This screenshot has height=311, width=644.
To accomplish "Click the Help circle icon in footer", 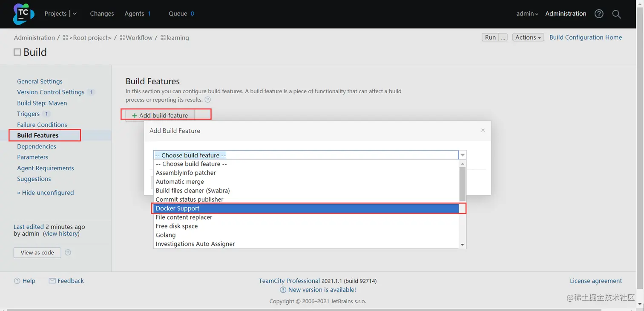I will pos(17,281).
